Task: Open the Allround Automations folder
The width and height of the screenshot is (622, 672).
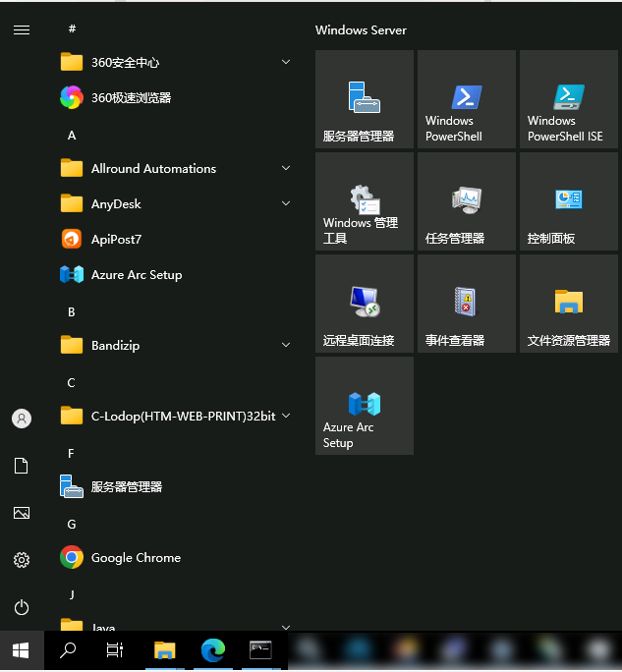Action: tap(176, 168)
